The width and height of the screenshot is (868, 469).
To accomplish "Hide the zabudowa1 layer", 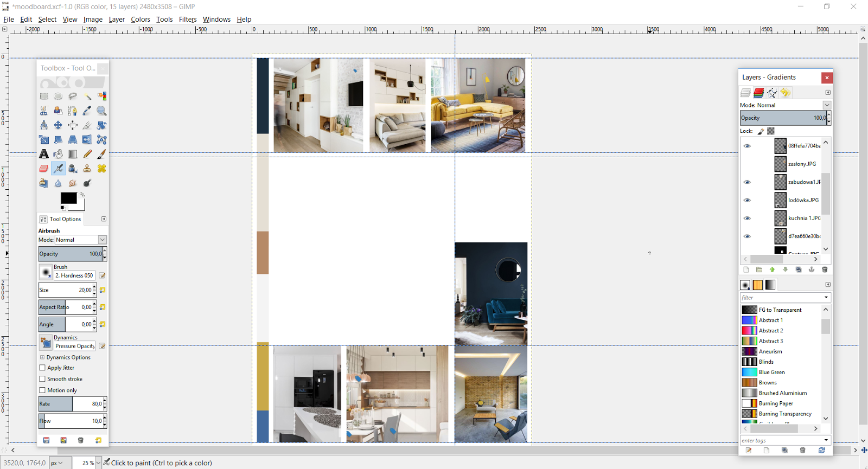I will (747, 182).
